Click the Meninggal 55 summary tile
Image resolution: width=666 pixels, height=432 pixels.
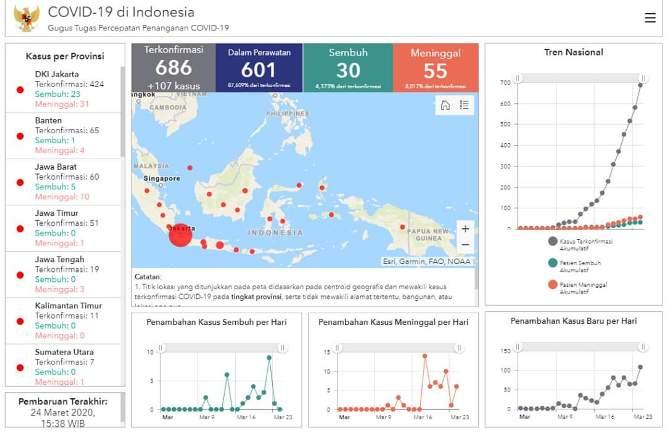(435, 67)
